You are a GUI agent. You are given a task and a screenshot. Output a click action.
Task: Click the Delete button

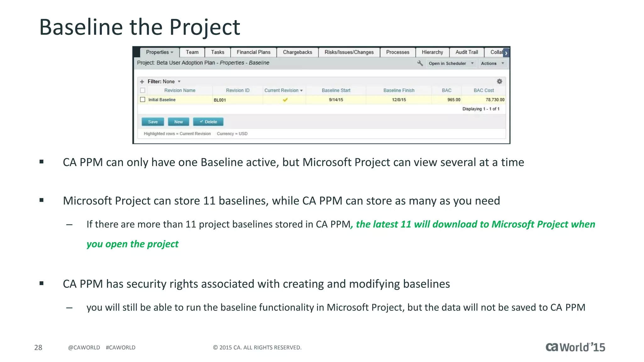tap(208, 122)
